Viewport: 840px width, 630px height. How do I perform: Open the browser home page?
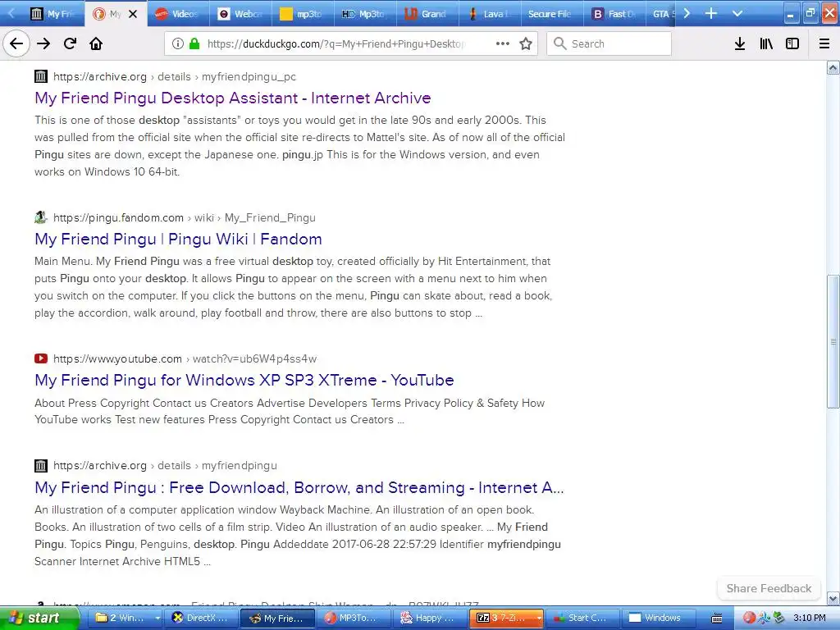point(96,44)
